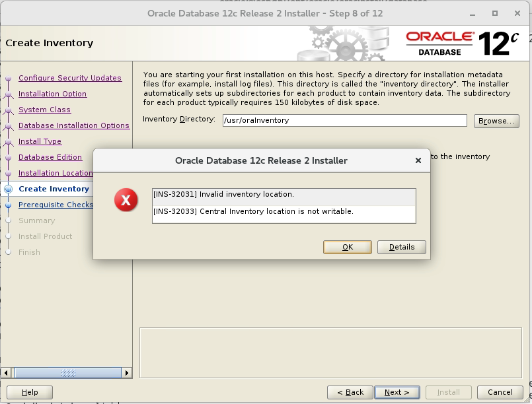
Task: Go to previous step with Back
Action: pos(350,393)
